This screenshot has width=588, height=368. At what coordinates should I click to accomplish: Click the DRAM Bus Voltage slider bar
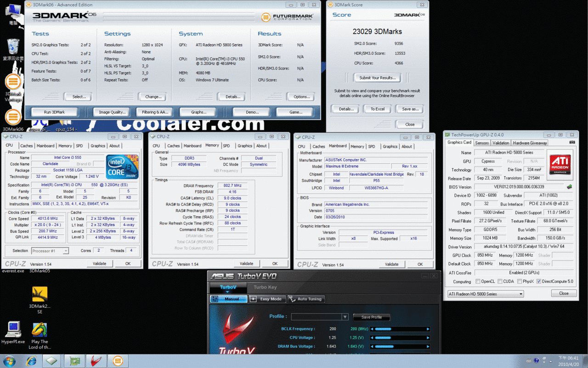[399, 346]
